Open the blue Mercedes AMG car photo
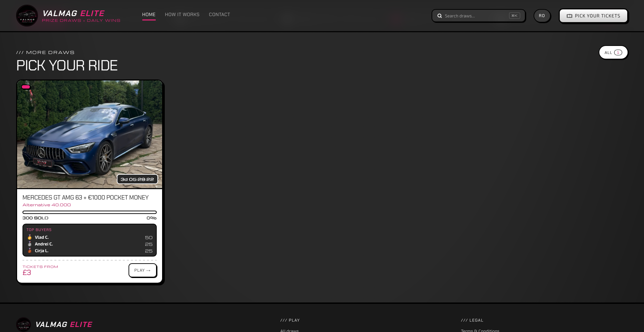 point(90,134)
